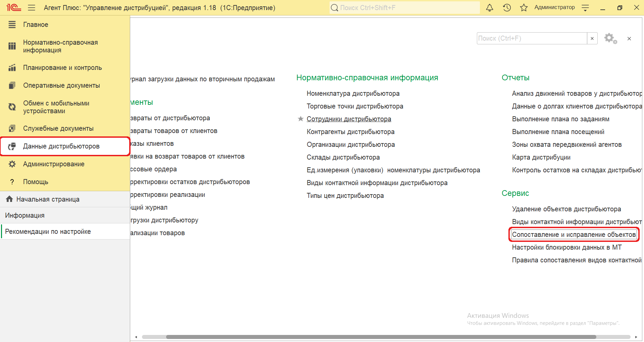Viewport: 644px width, 342px height.
Task: Open Контрагенты дистрибьютора
Action: tap(351, 132)
